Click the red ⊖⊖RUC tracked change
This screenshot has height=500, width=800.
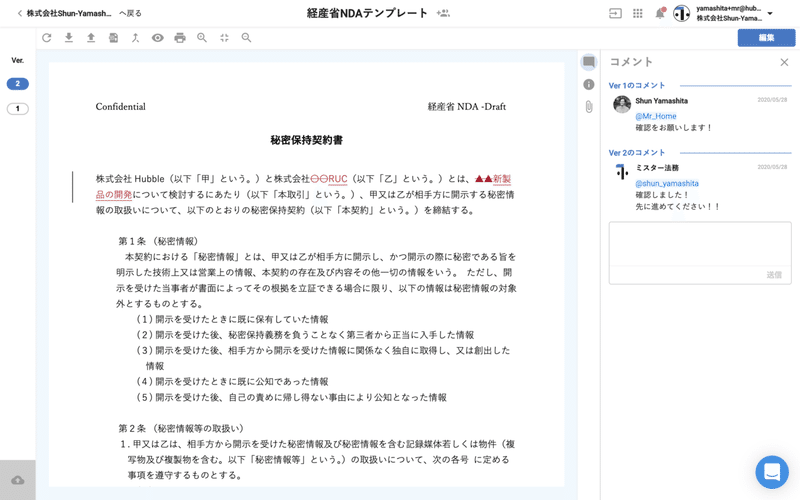329,179
